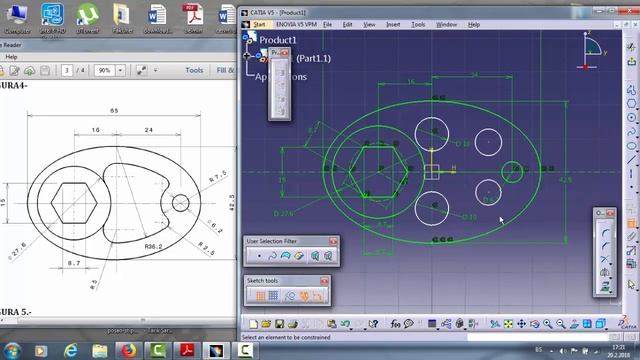640x360 pixels.
Task: Open the zoom percentage dropdown in Adobe Reader
Action: [x=120, y=70]
